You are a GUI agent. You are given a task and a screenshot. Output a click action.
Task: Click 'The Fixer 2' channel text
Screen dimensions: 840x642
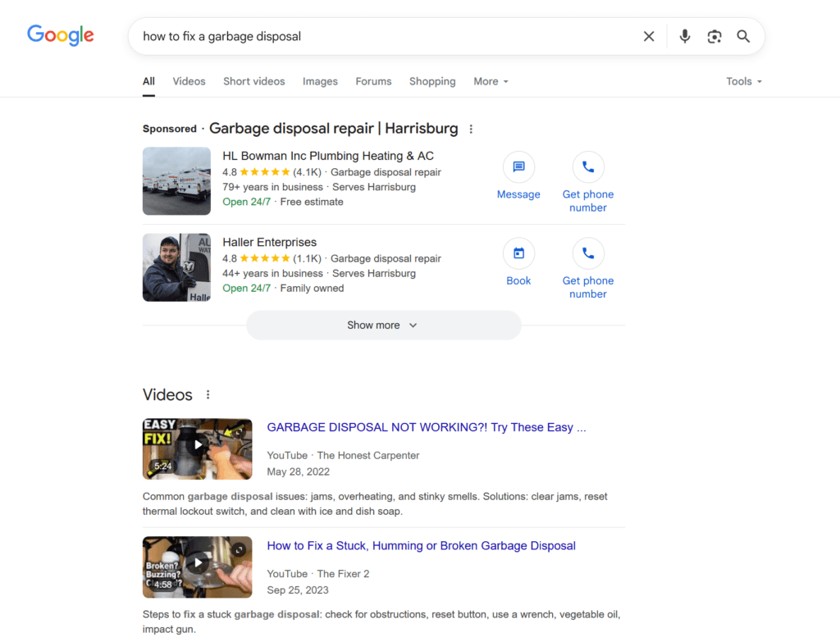tap(343, 573)
